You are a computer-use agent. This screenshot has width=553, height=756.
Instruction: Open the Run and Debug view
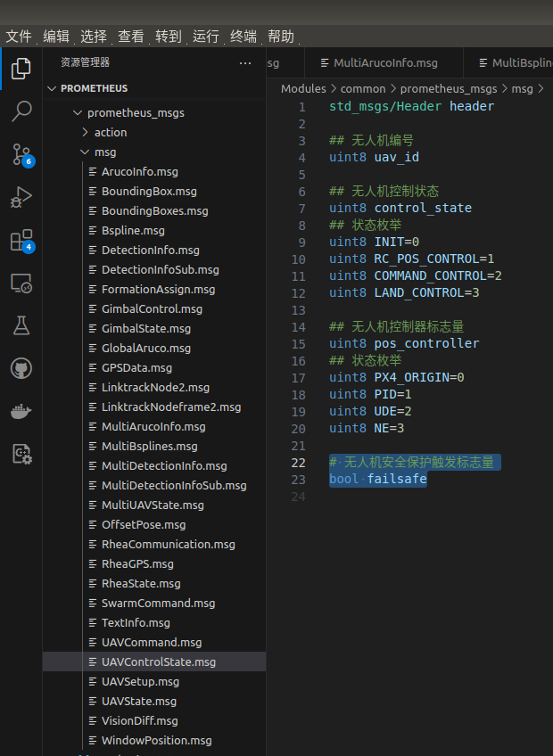[21, 197]
